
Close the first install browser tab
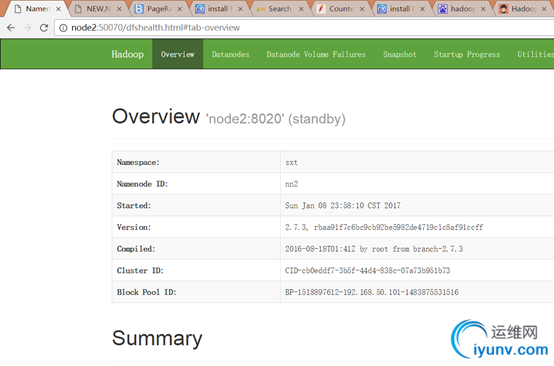[240, 9]
